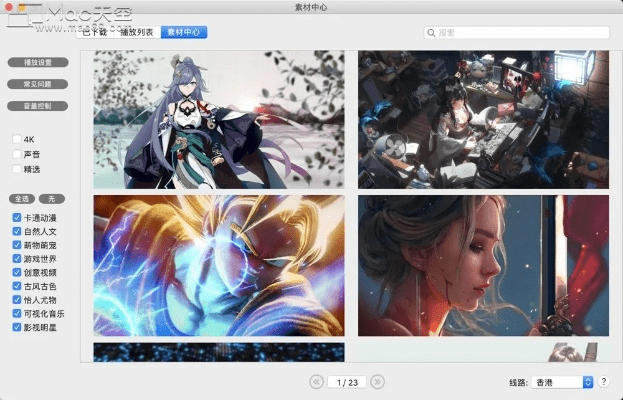623x400 pixels.
Task: Uncheck the 影视明星 category
Action: pyautogui.click(x=17, y=327)
